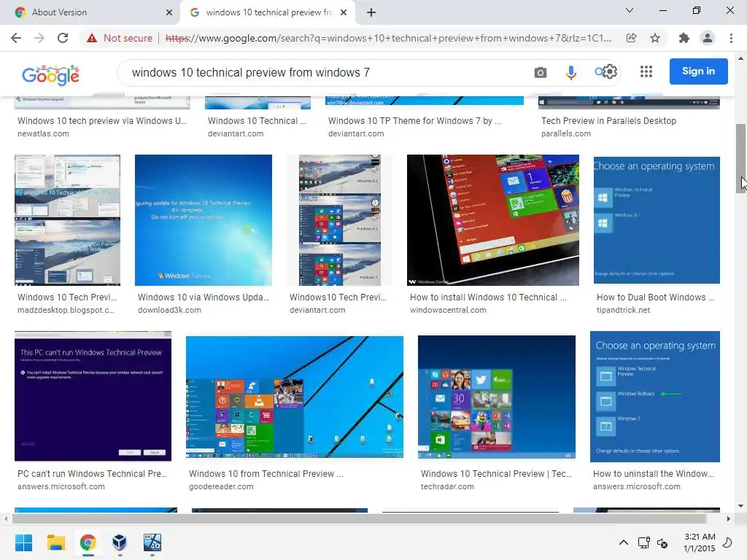
Task: Click the network status tray icon
Action: pos(643,542)
